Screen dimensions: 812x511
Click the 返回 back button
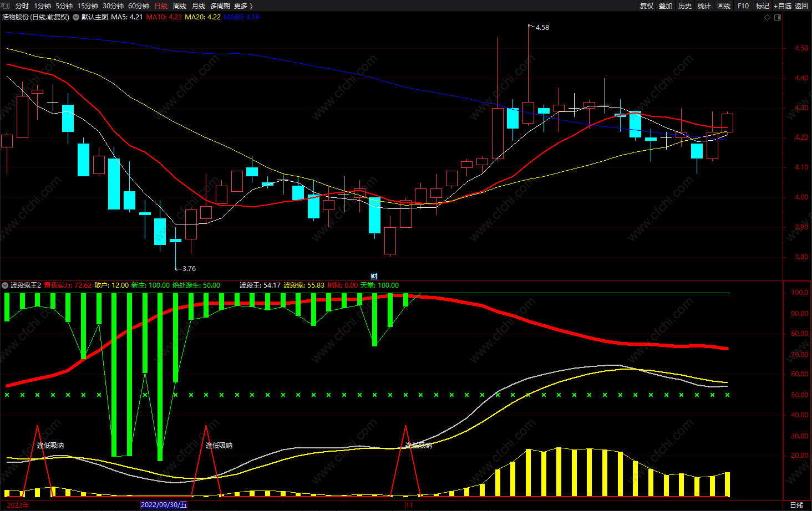(801, 6)
